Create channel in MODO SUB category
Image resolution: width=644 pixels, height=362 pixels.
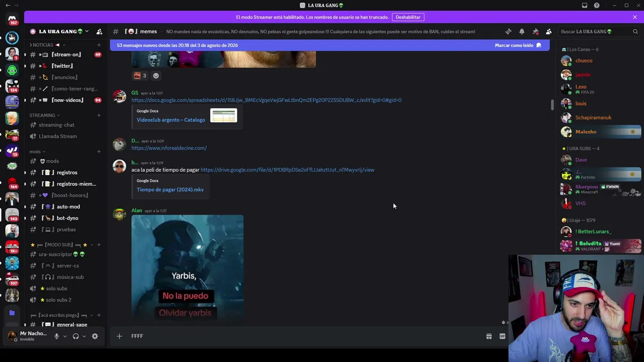tap(99, 245)
